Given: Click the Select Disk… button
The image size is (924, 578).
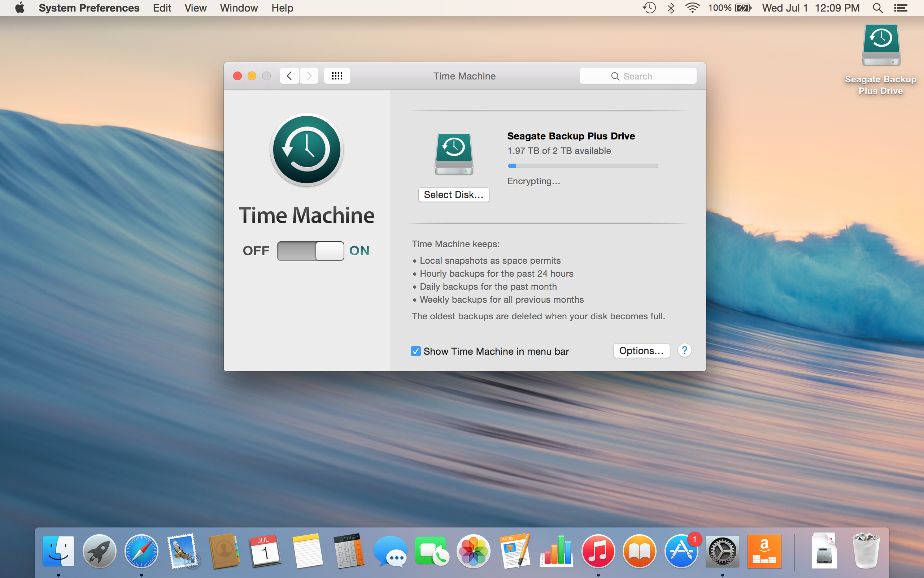Looking at the screenshot, I should point(454,195).
